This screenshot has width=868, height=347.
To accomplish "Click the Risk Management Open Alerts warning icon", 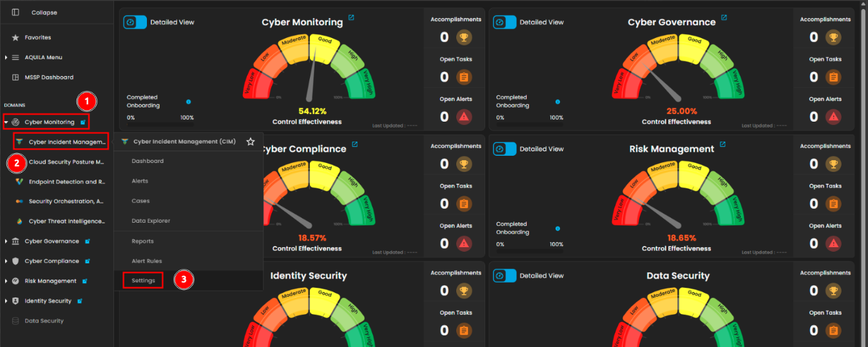I will (x=833, y=243).
